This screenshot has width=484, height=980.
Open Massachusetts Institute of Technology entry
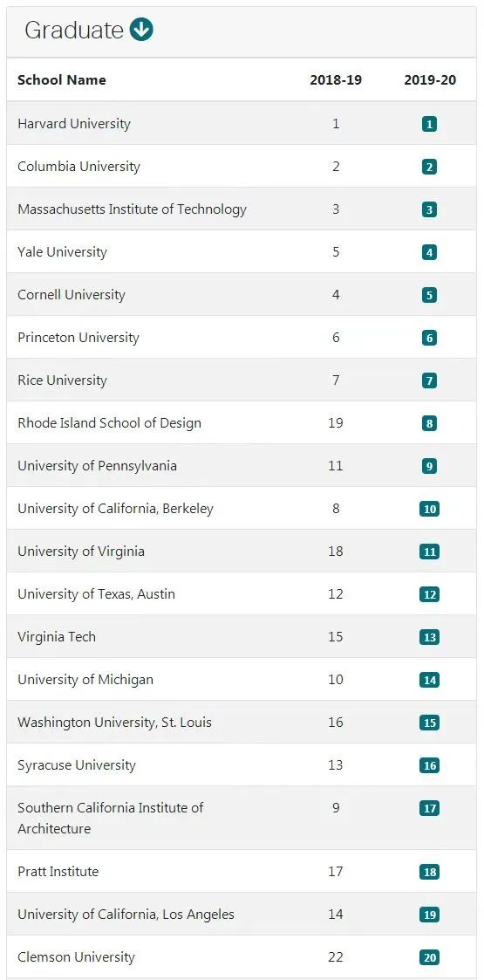coord(132,209)
